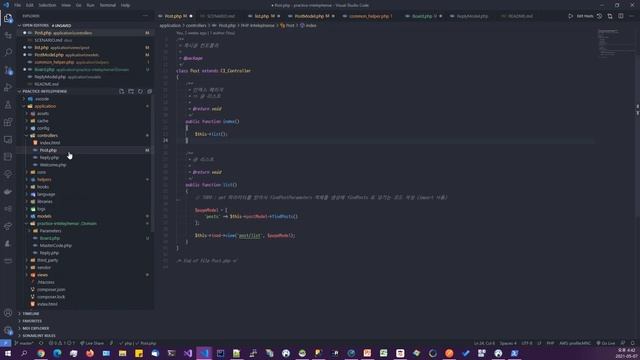Click New File icon in project explorer header
Screen dimensions: 640x360
point(122,91)
